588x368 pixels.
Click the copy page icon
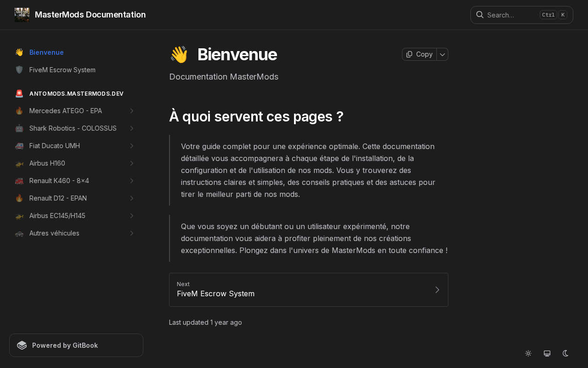point(409,54)
